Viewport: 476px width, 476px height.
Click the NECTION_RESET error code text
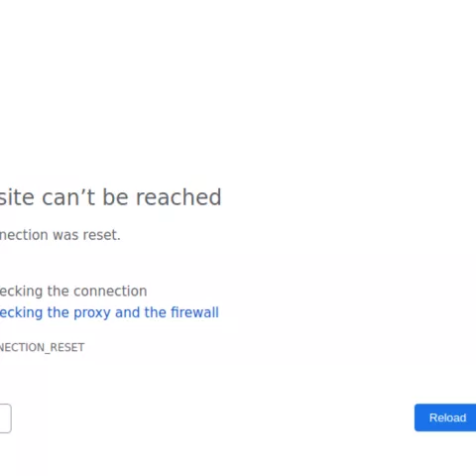(x=42, y=347)
